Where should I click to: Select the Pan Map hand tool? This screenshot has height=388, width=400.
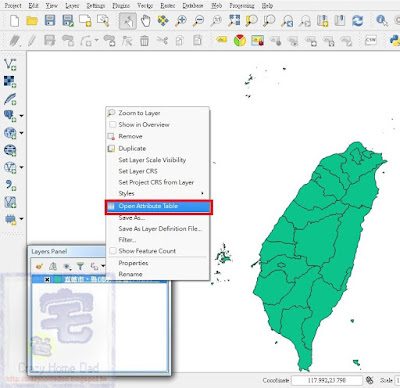[146, 21]
